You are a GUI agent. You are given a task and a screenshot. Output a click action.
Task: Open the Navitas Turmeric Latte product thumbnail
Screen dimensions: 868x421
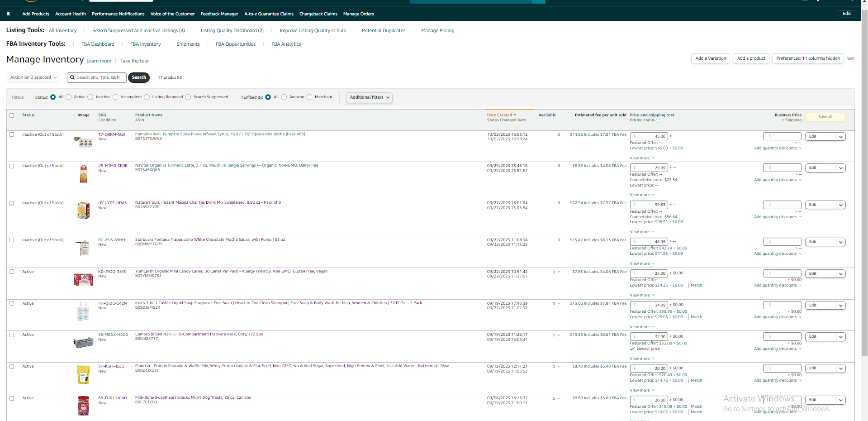point(83,174)
